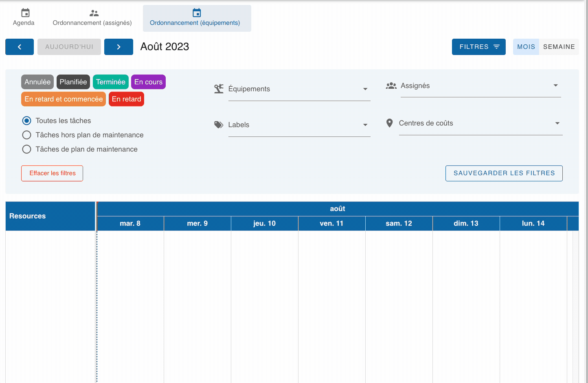
Task: Click the Effacer les filtres button
Action: (x=52, y=173)
